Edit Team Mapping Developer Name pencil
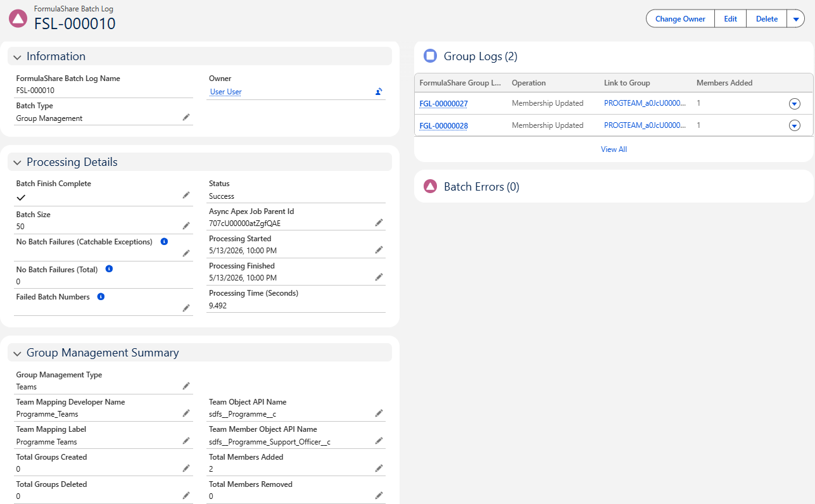The image size is (815, 504). (186, 413)
